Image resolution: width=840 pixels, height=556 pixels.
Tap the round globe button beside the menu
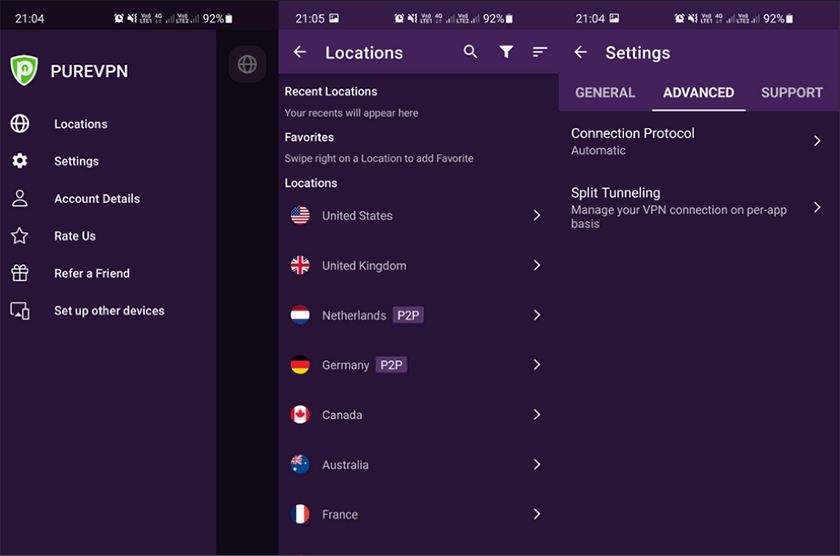[247, 64]
